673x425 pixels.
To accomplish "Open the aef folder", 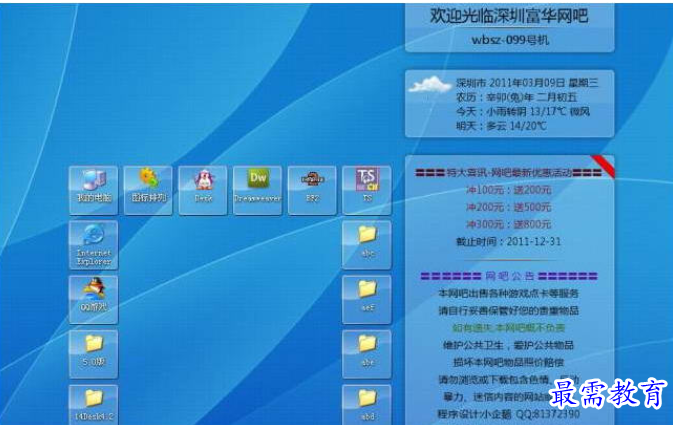I will point(367,300).
